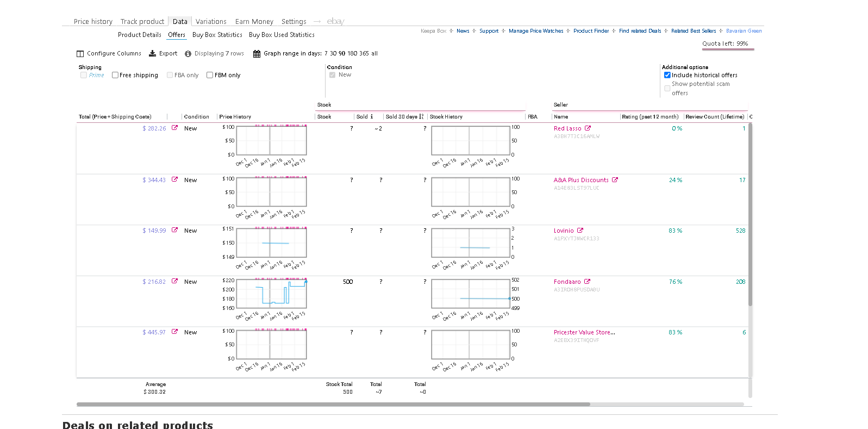
Task: Enable the FBM only filter
Action: pyautogui.click(x=210, y=75)
